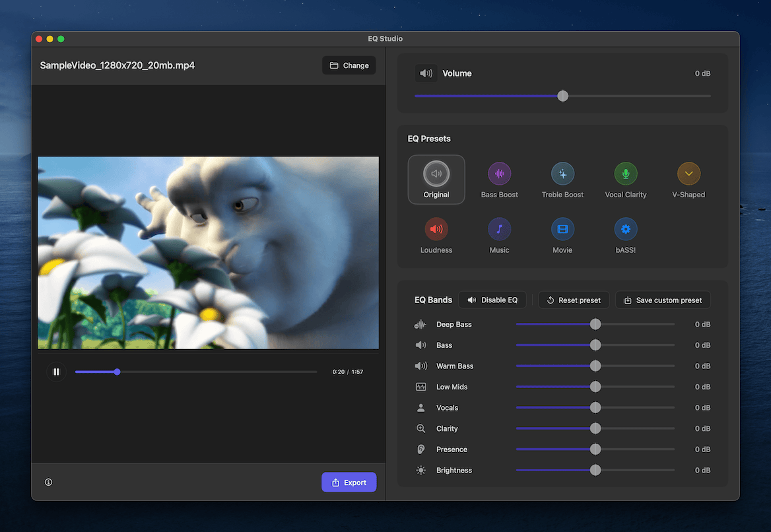The image size is (771, 532).
Task: Click the EQ Studio window title
Action: pyautogui.click(x=385, y=39)
